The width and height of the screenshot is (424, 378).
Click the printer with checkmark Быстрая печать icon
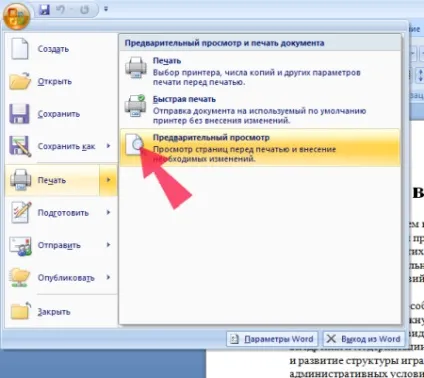[136, 106]
